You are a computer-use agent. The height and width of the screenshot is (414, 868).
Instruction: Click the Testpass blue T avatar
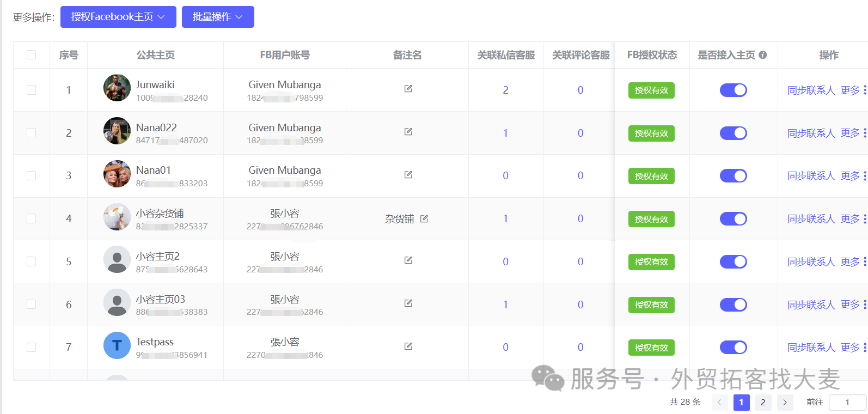pos(117,345)
